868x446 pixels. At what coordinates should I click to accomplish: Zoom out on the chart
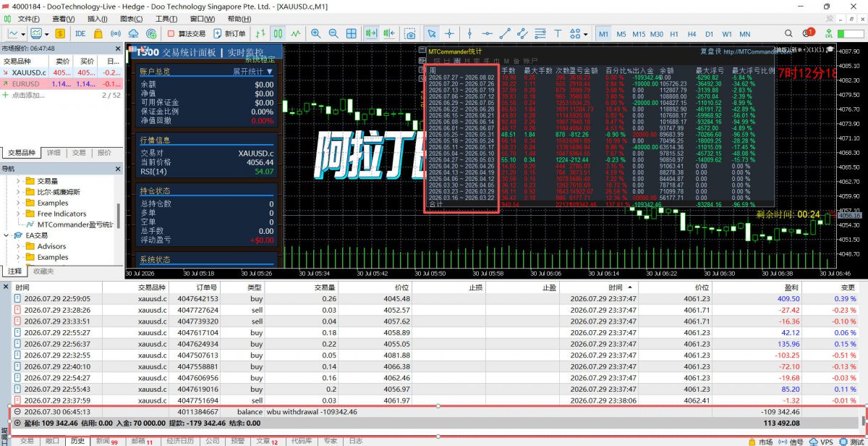coord(333,33)
